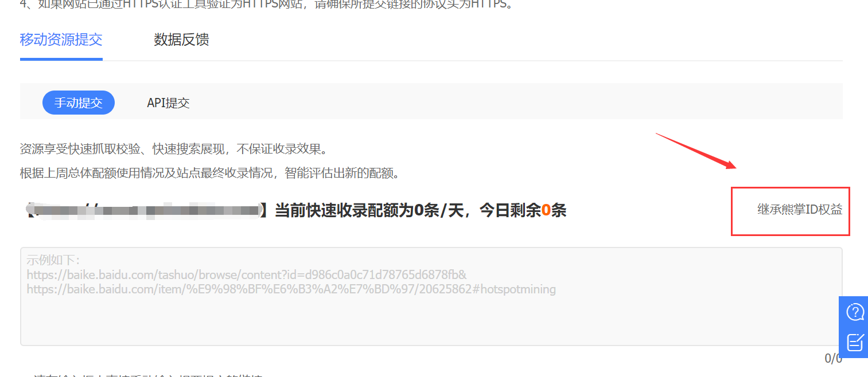Switch to the 移动资源提交 tab

pyautogui.click(x=61, y=40)
